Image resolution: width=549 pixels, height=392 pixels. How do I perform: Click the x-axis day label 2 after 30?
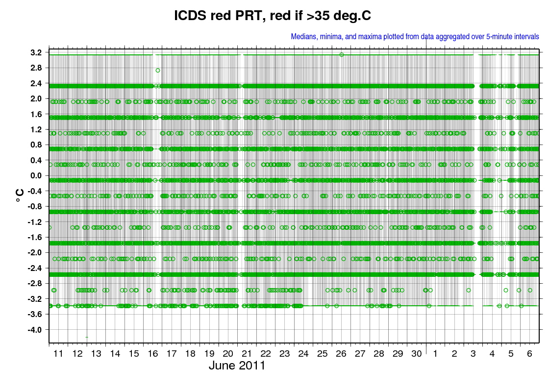tap(454, 354)
